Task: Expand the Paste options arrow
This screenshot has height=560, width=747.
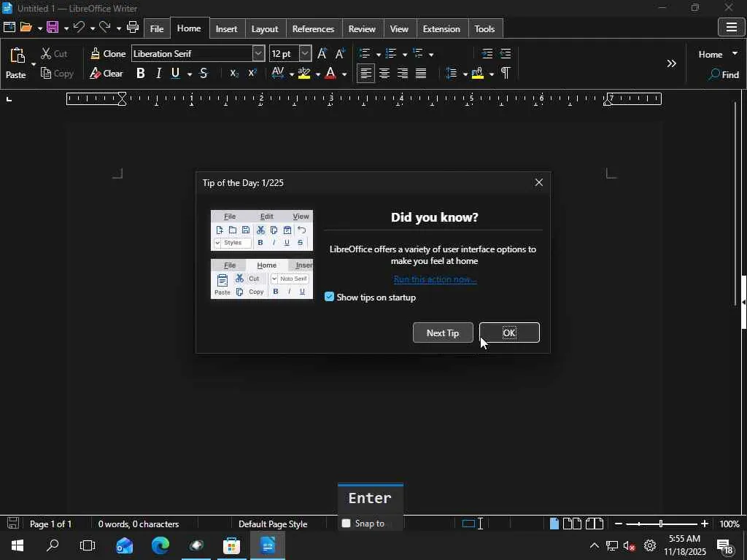Action: (x=34, y=64)
